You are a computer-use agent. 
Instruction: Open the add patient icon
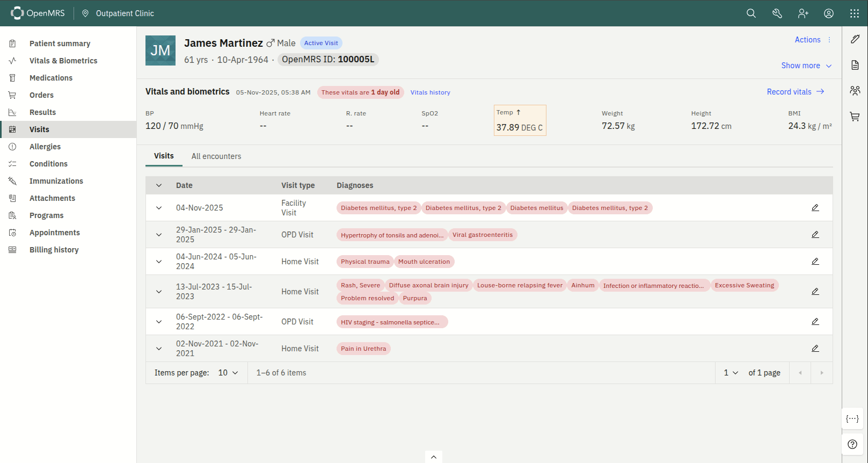[803, 13]
